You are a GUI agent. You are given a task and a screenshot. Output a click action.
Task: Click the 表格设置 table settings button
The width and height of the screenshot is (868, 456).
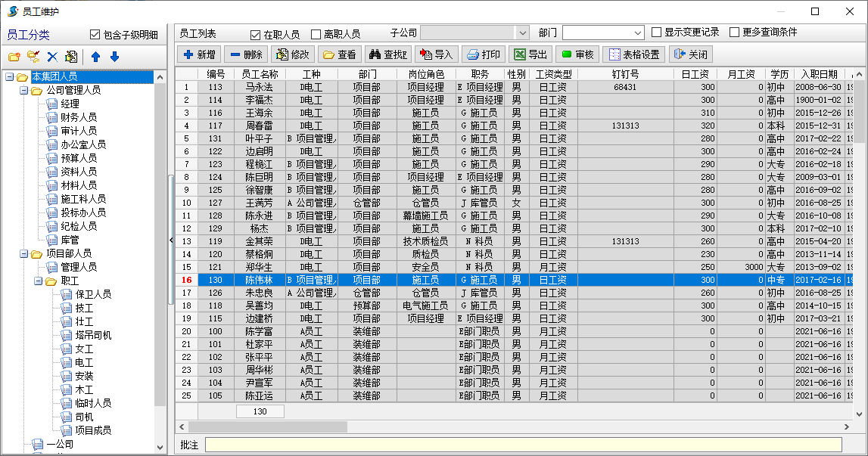coord(634,54)
